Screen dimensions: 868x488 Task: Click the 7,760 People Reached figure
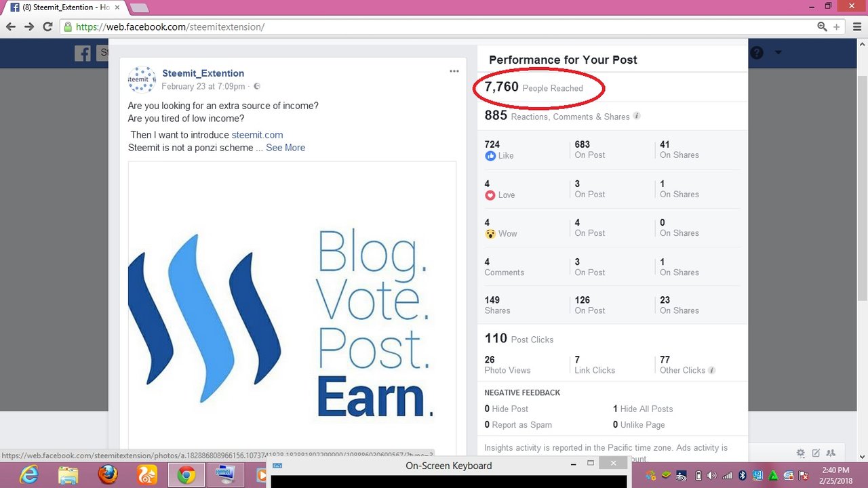534,87
